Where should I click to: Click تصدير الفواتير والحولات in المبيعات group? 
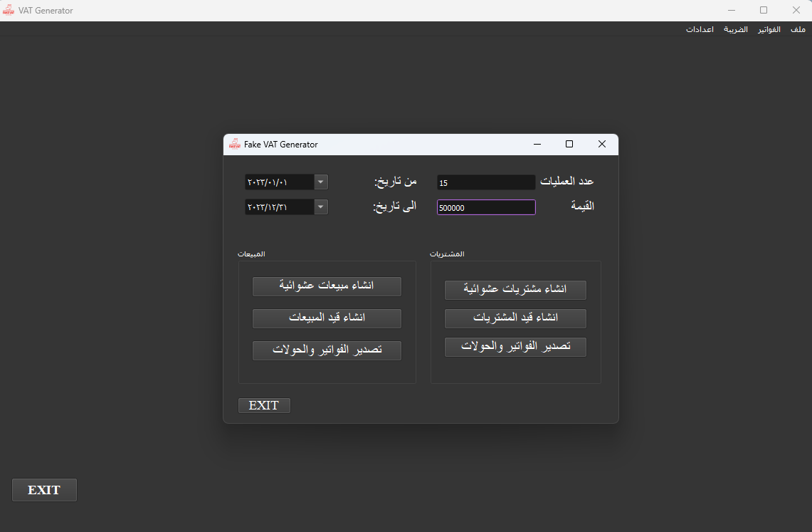click(x=327, y=350)
